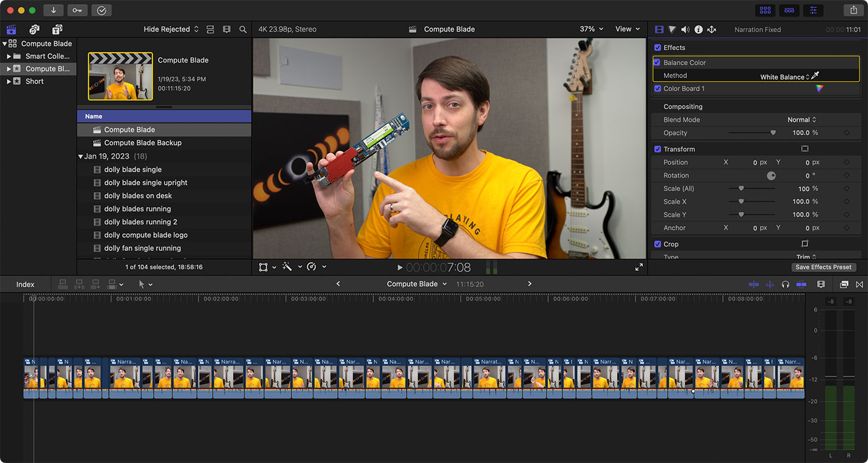Open the View menu in viewer
868x463 pixels.
[627, 29]
